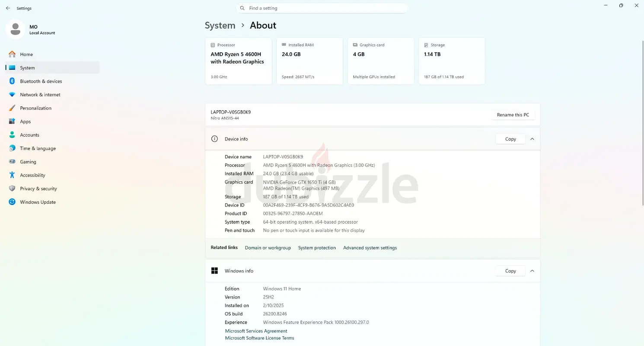The height and width of the screenshot is (346, 644).
Task: Click the Processor chip icon
Action: tap(213, 45)
